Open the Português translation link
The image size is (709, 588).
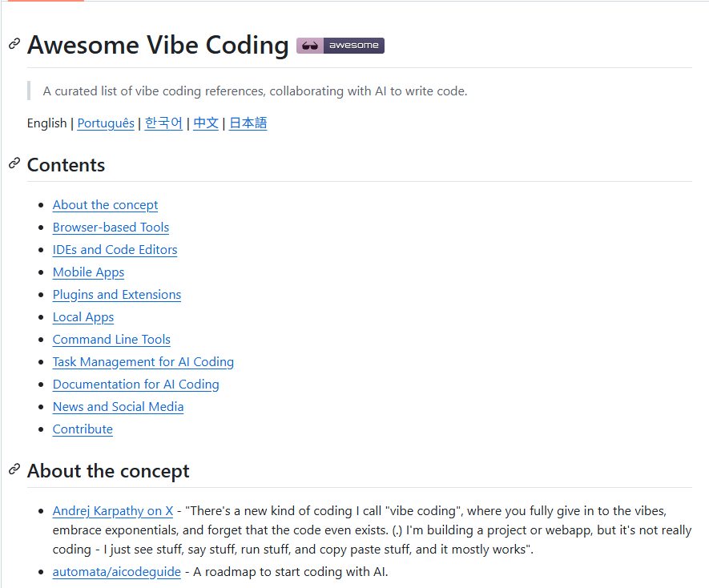(x=105, y=123)
